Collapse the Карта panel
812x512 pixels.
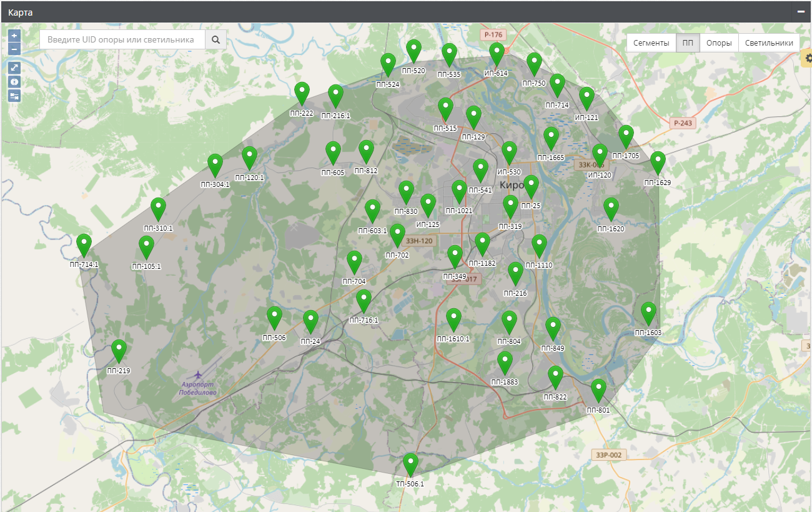click(x=801, y=12)
